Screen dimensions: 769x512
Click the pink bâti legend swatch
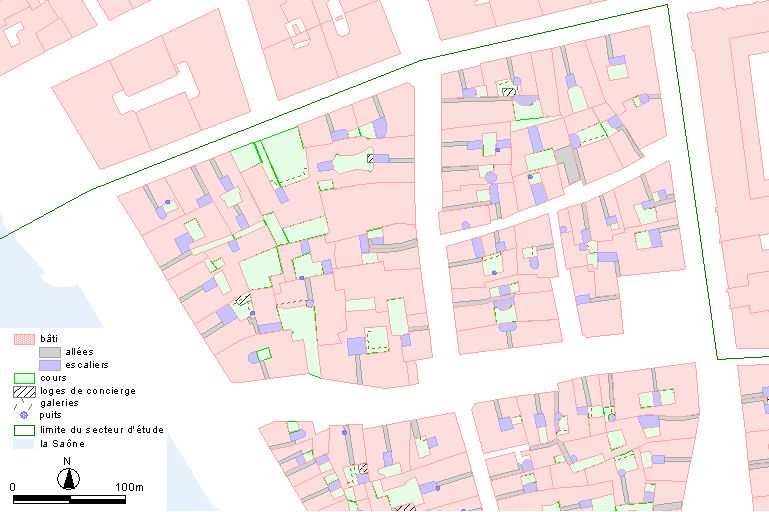tap(24, 339)
